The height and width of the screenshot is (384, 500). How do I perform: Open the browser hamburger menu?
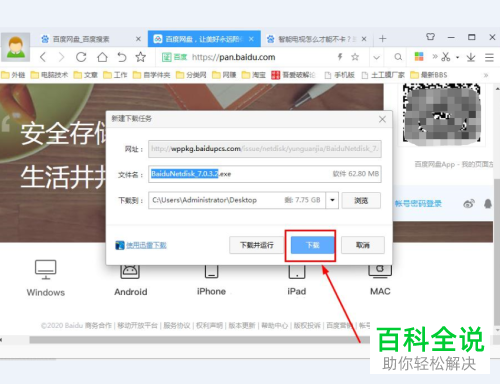[x=489, y=57]
